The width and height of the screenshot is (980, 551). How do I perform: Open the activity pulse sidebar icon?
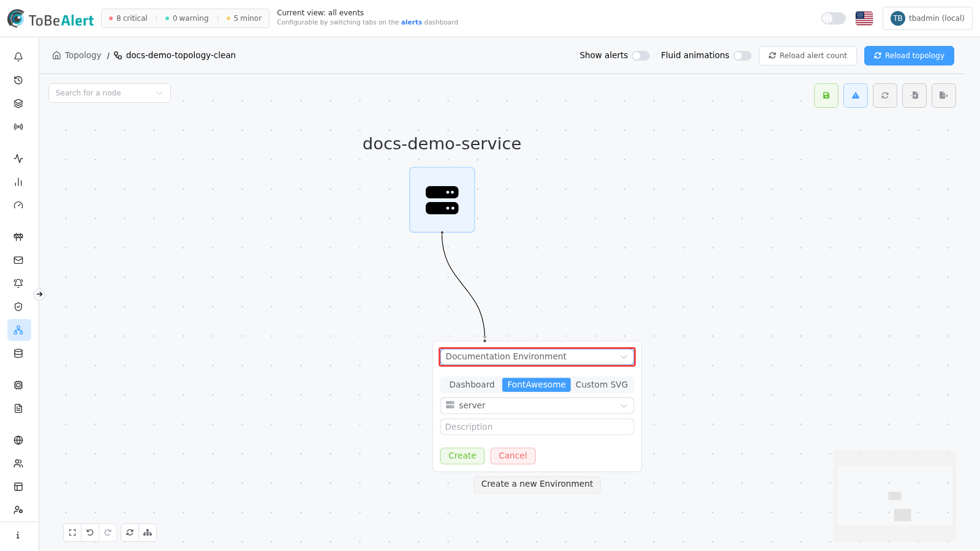(18, 159)
